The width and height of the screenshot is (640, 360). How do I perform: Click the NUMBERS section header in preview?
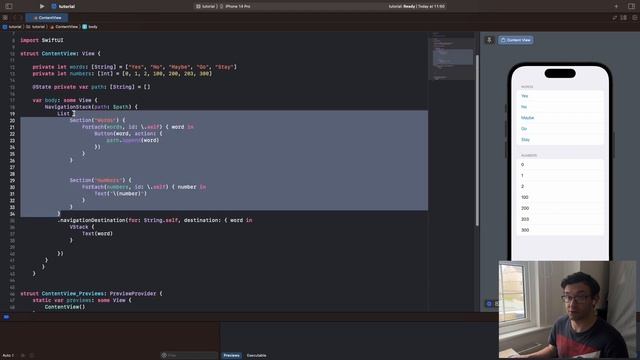point(529,156)
